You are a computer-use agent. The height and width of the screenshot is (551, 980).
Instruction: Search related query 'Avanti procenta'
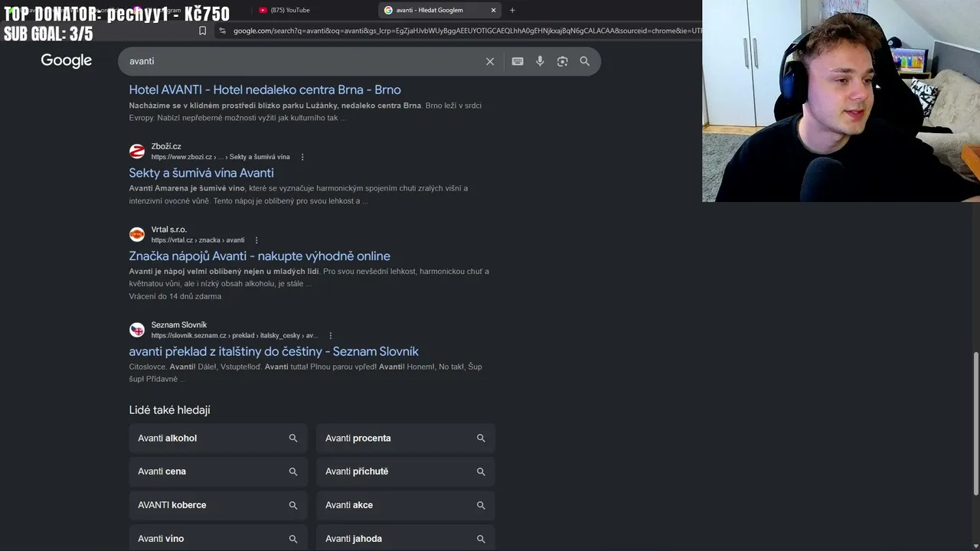pos(406,439)
